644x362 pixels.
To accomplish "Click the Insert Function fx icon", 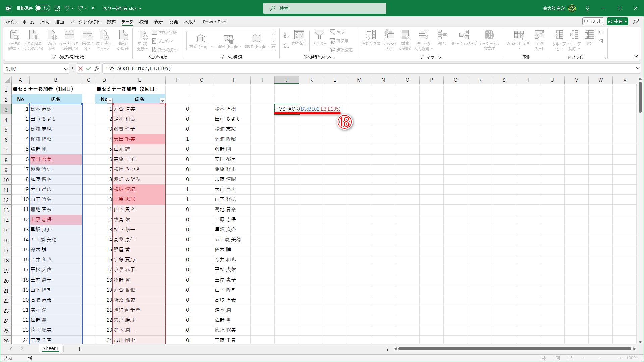I will (x=97, y=69).
